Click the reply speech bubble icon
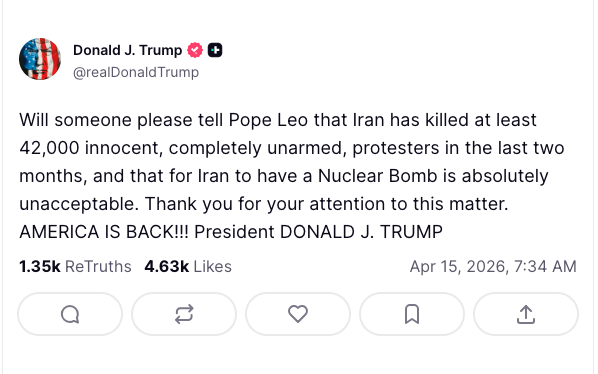The height and width of the screenshot is (374, 598). coord(70,314)
